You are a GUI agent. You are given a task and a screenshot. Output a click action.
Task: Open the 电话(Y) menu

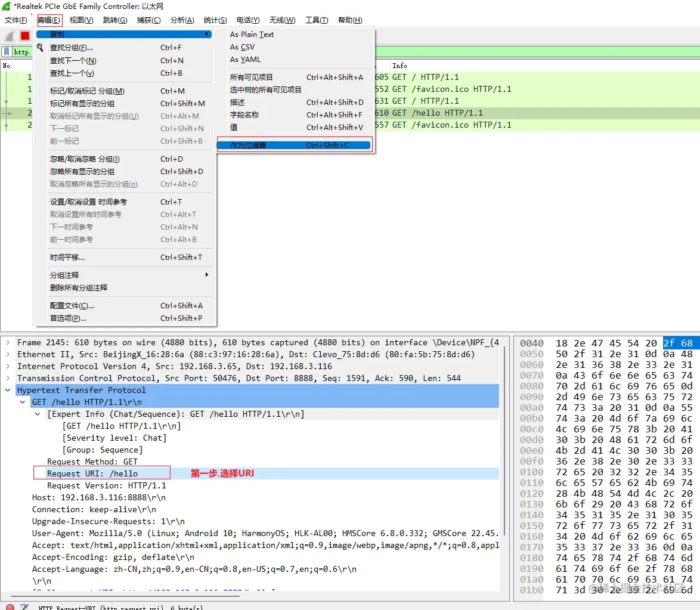pyautogui.click(x=248, y=20)
